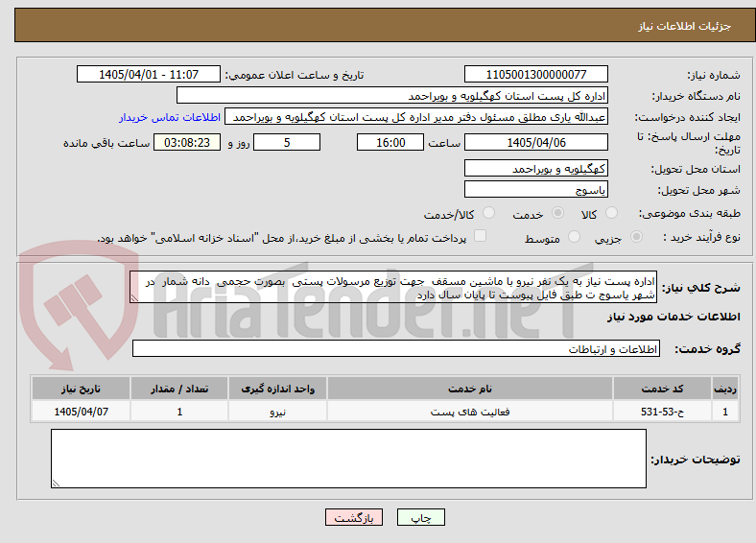Click the ردیف column header

(x=725, y=389)
